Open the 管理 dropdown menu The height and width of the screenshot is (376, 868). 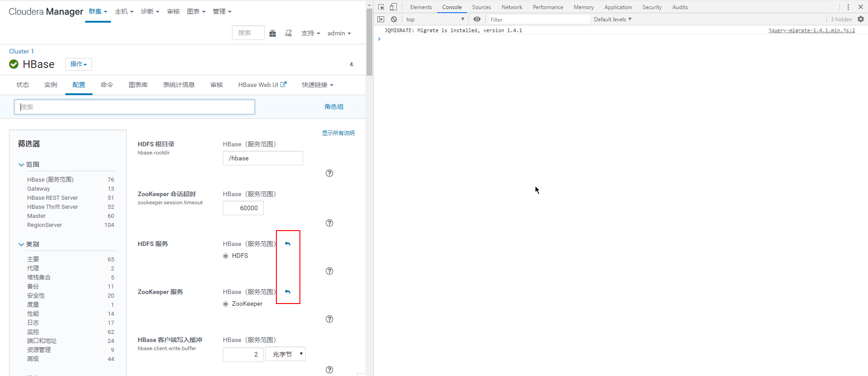(222, 11)
